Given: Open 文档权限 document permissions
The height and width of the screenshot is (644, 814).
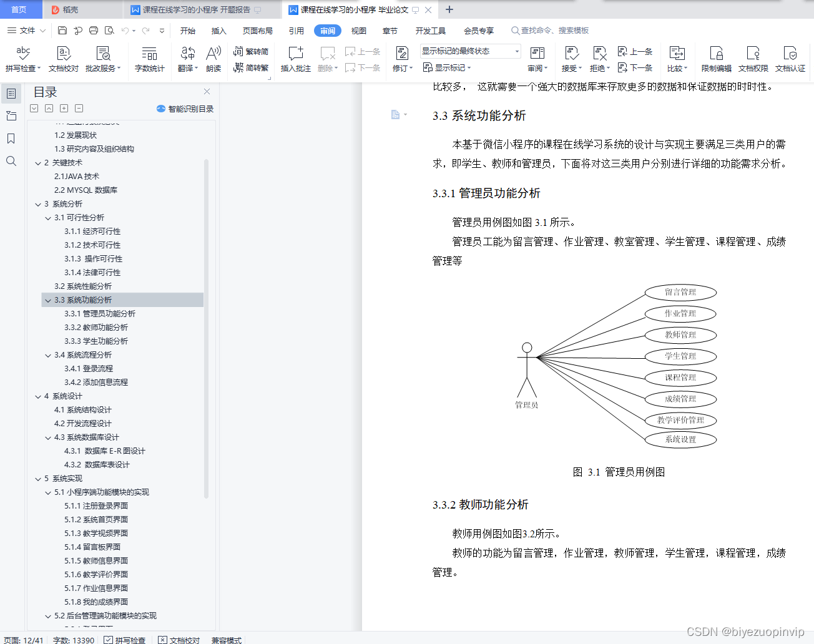Looking at the screenshot, I should 753,59.
